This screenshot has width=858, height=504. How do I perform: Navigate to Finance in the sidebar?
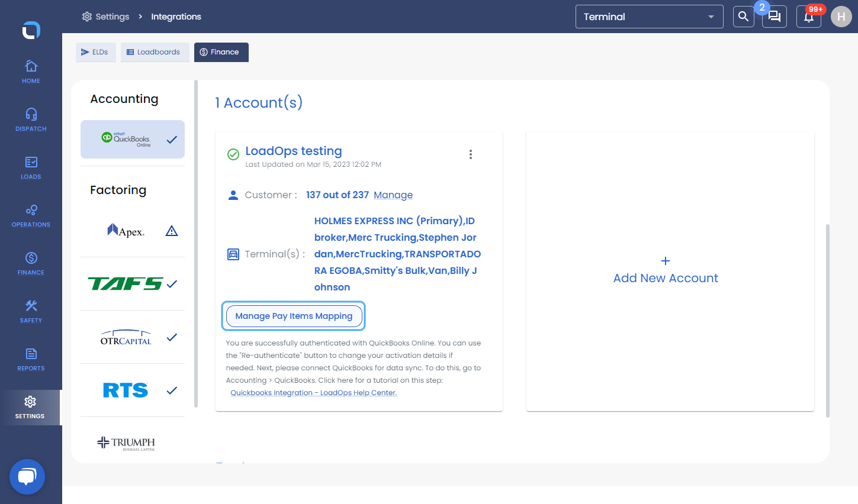pyautogui.click(x=31, y=263)
